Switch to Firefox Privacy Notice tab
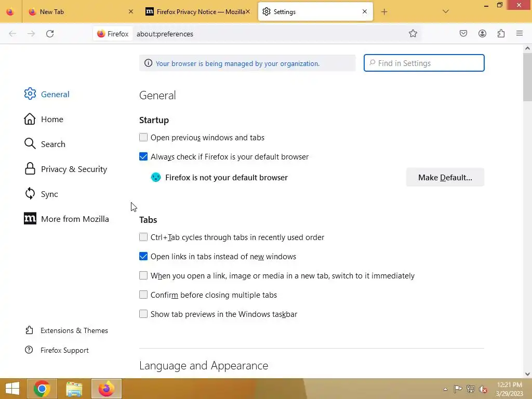Image resolution: width=532 pixels, height=399 pixels. coord(198,11)
